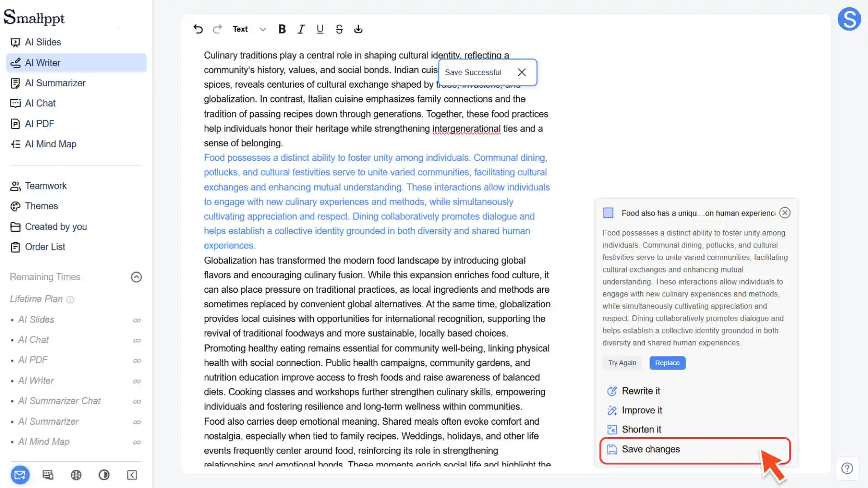
Task: Click the mail icon in the bottom bar
Action: pyautogui.click(x=20, y=475)
